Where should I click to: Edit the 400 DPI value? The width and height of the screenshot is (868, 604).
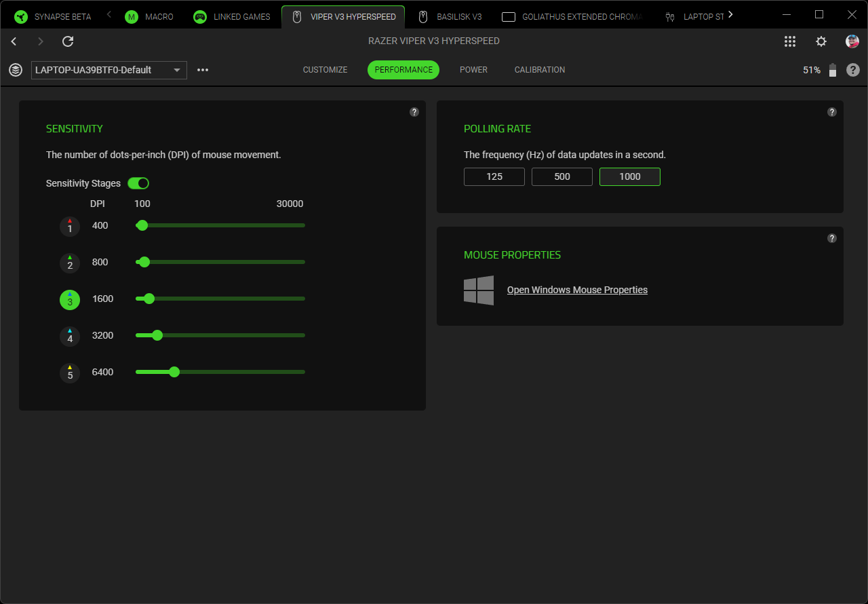point(100,225)
